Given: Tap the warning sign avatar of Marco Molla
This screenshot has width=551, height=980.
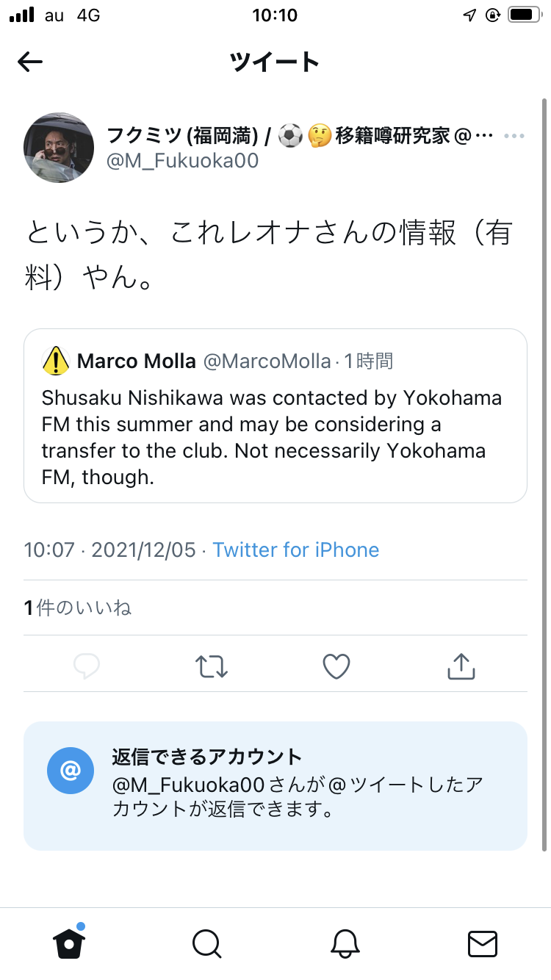Looking at the screenshot, I should 56,361.
